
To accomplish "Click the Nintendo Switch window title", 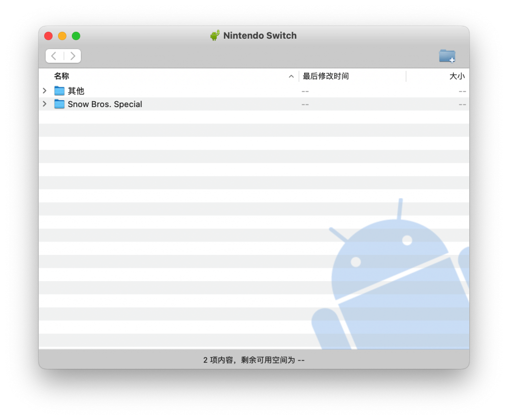I will click(x=259, y=36).
